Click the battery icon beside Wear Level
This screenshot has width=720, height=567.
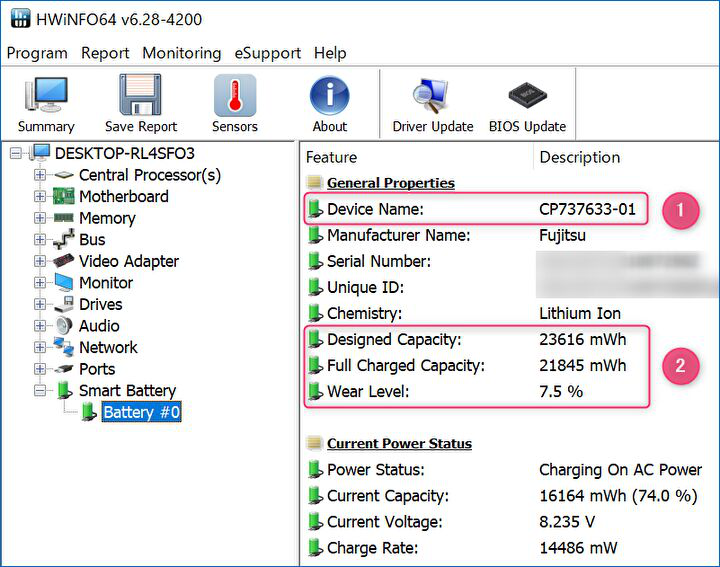click(x=315, y=391)
